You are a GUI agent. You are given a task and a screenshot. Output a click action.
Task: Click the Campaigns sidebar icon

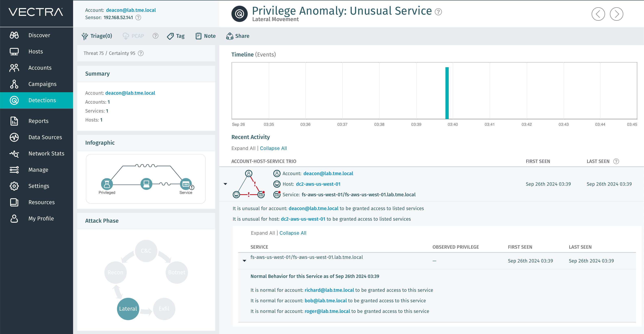click(x=14, y=84)
